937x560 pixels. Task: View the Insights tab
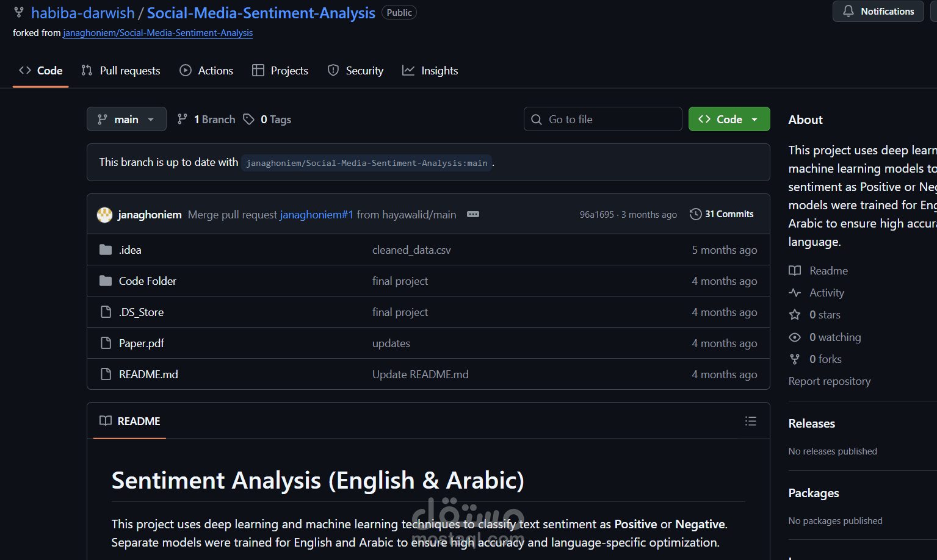[x=430, y=71]
